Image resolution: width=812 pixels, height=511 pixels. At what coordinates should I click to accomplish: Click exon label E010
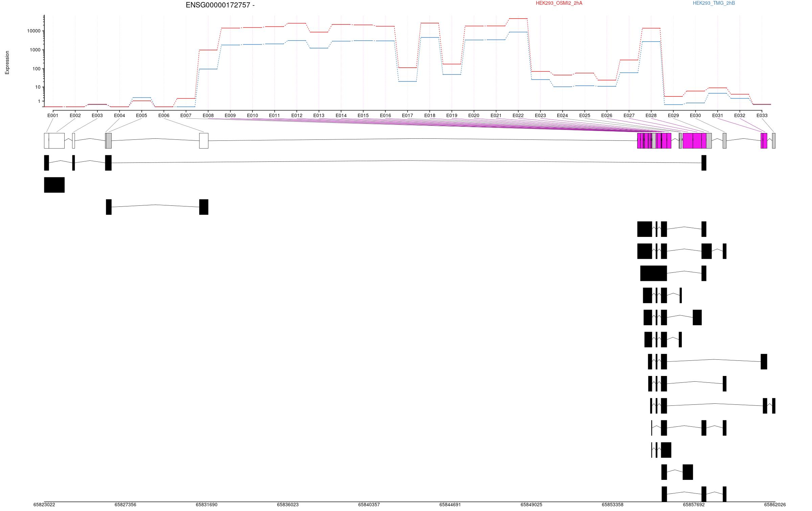[x=252, y=115]
